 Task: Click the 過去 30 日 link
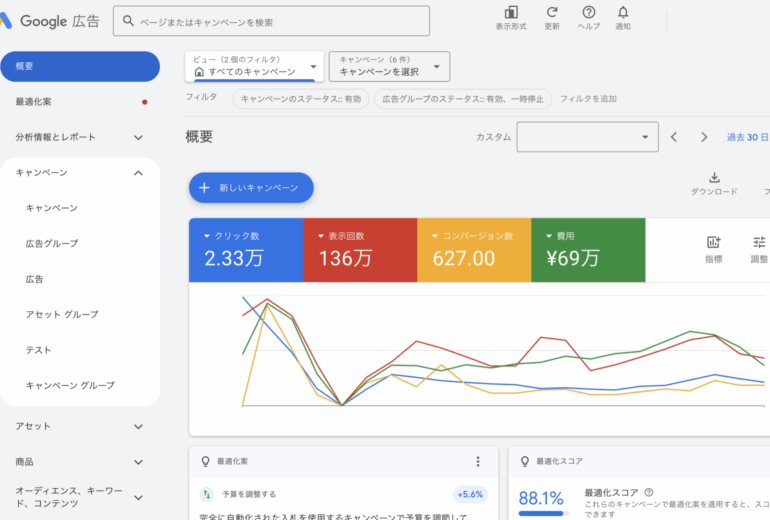tap(747, 137)
